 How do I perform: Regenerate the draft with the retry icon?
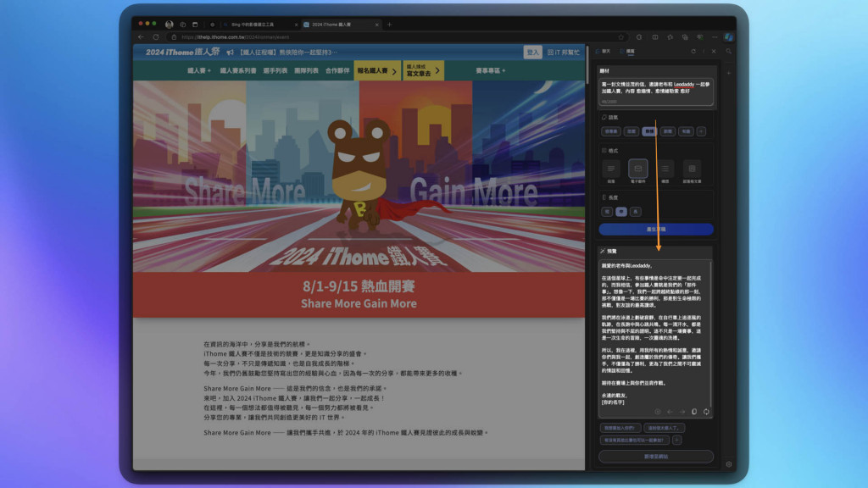point(706,412)
